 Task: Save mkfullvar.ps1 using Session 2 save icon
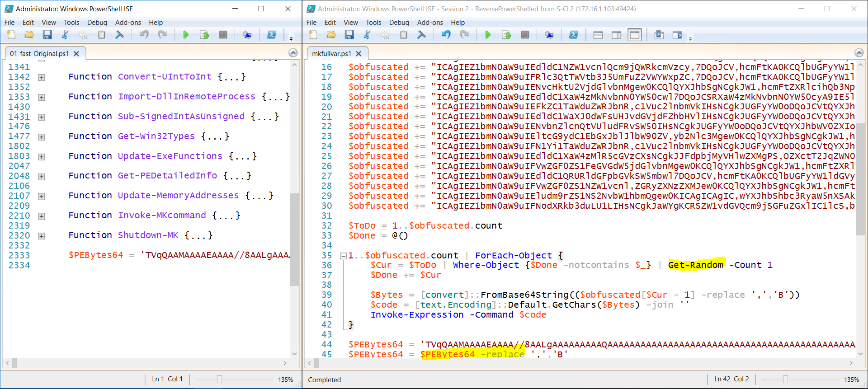click(349, 35)
